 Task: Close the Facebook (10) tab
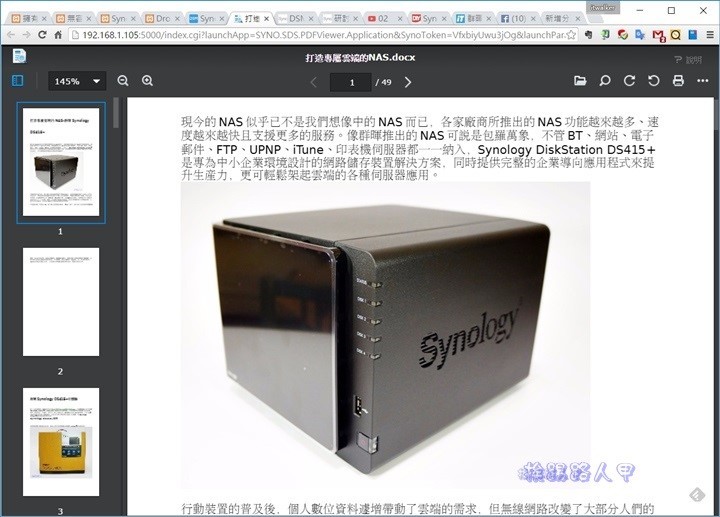click(x=533, y=18)
